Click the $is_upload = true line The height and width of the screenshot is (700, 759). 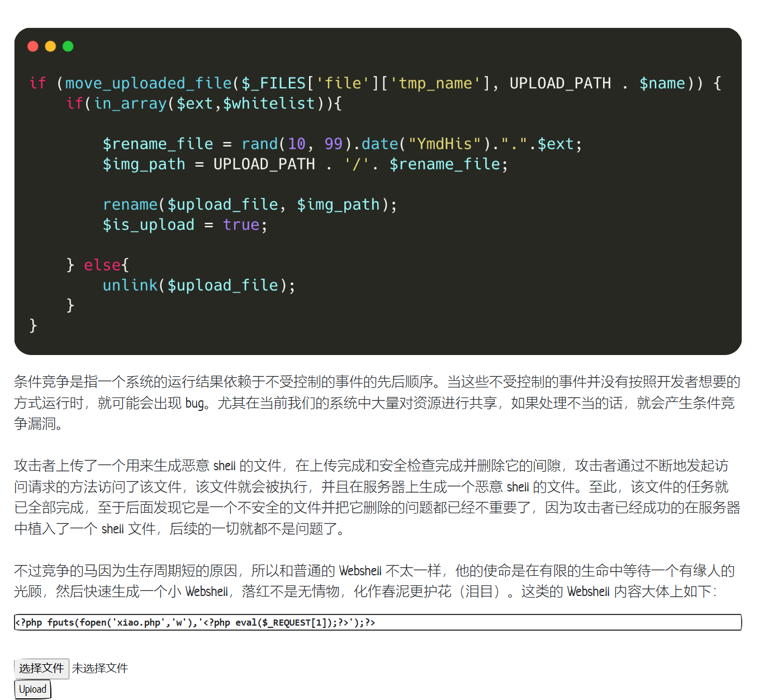(x=184, y=225)
